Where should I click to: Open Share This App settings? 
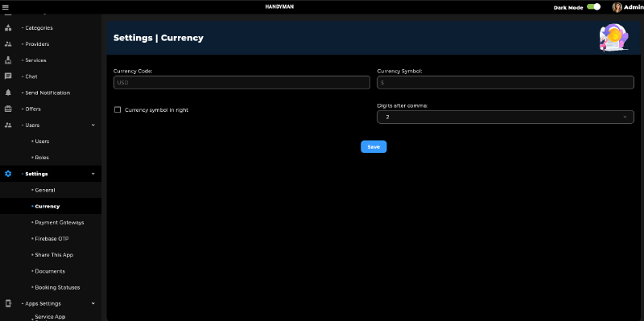pyautogui.click(x=54, y=255)
